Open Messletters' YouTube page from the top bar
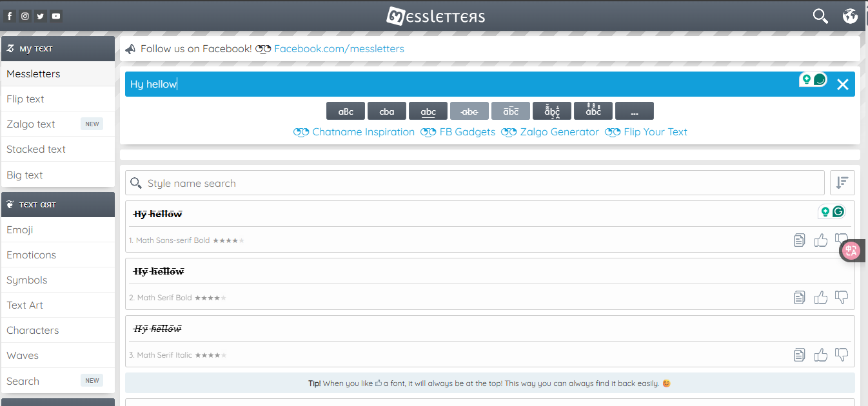Viewport: 868px width, 406px height. [55, 15]
